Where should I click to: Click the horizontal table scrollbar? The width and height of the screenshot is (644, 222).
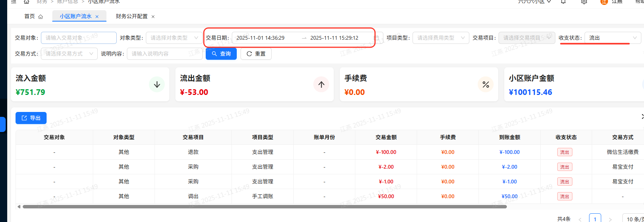click(264, 207)
